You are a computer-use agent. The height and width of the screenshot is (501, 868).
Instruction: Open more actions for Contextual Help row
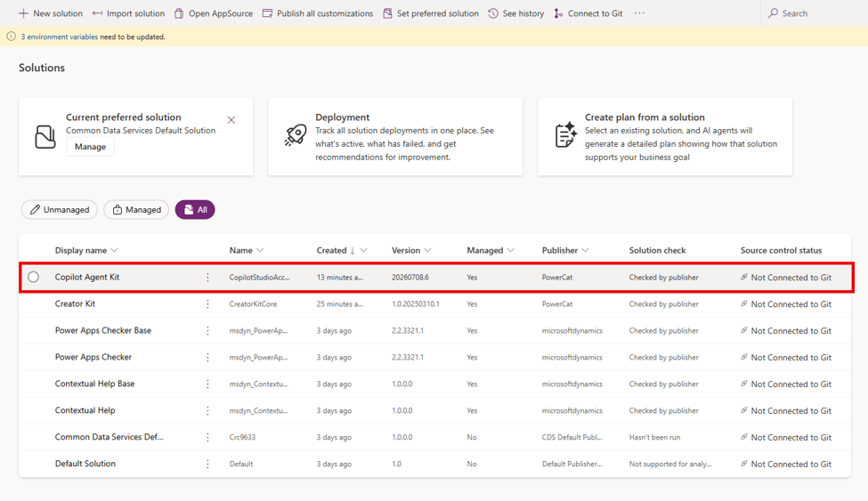207,410
